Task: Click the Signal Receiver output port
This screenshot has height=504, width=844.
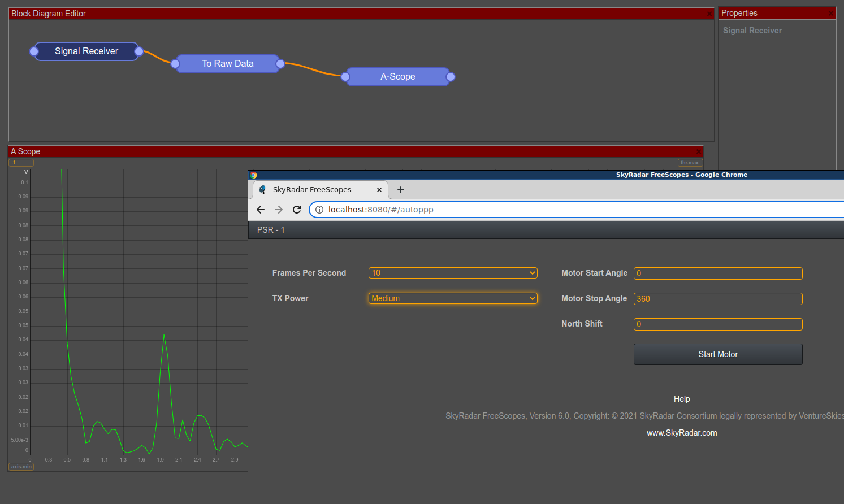Action: click(x=138, y=51)
